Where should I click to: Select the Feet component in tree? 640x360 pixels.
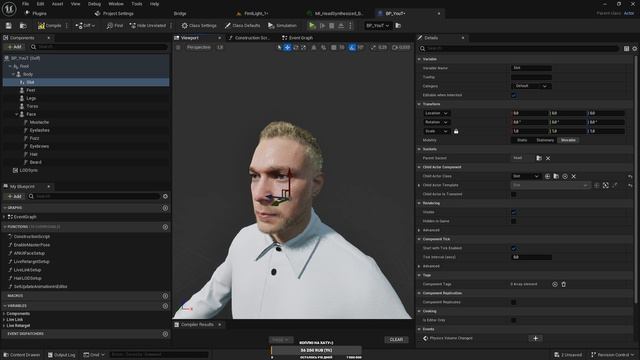point(31,90)
